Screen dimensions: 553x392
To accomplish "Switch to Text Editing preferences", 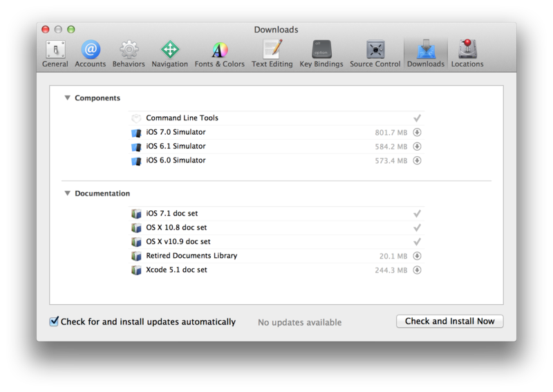I will (x=272, y=54).
